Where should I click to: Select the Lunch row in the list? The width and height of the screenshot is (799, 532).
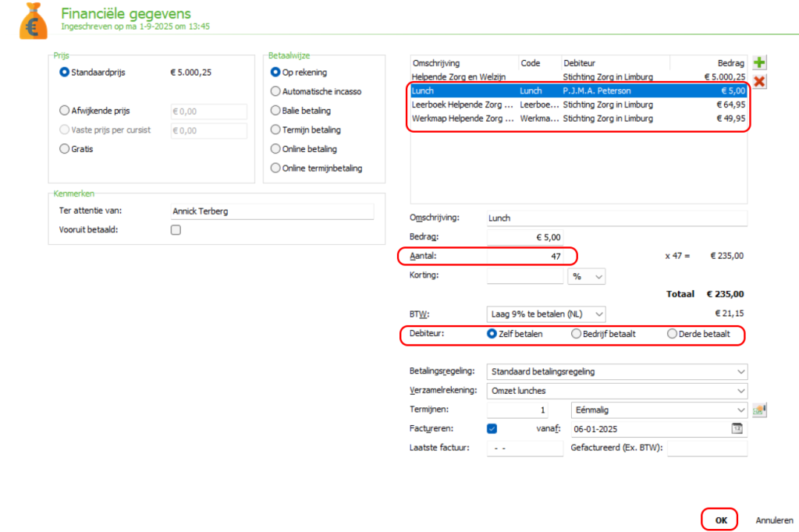tap(578, 90)
